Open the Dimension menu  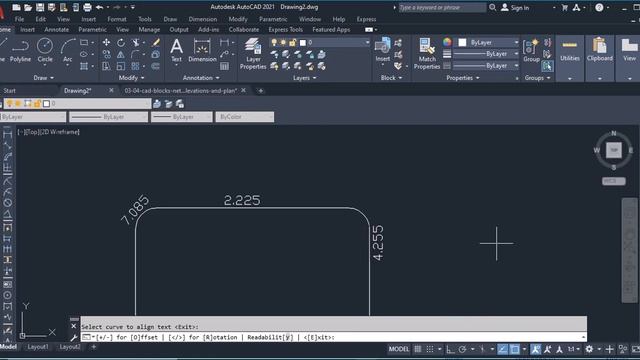click(x=203, y=19)
